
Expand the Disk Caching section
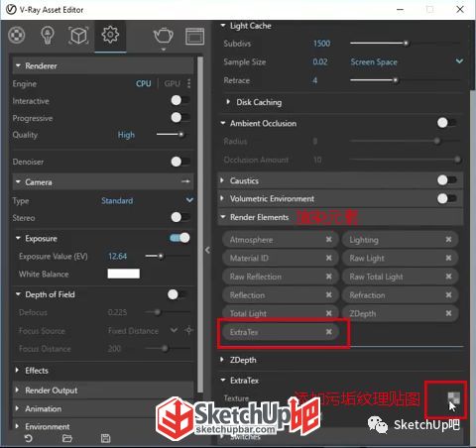pyautogui.click(x=228, y=102)
